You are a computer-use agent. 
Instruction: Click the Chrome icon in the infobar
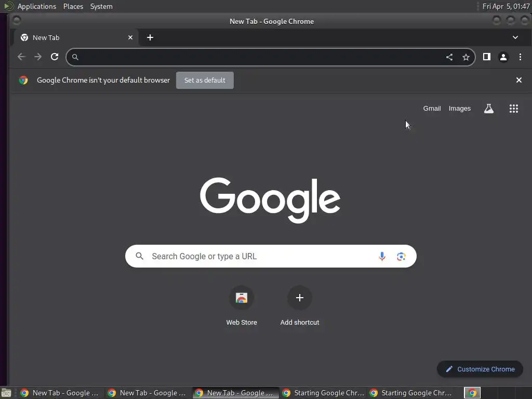23,80
